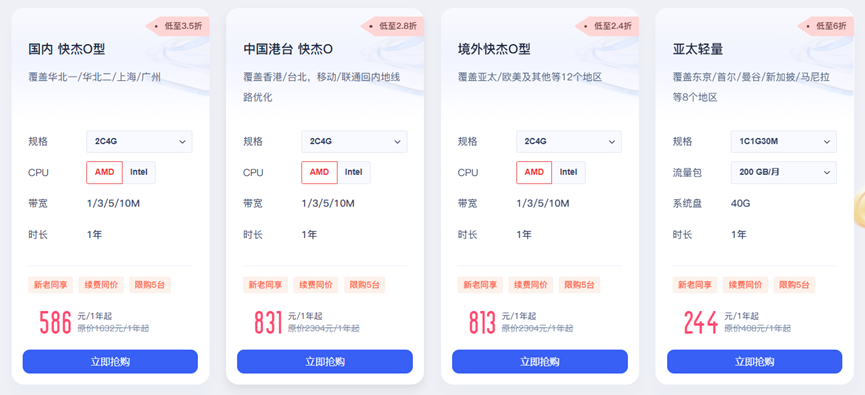The image size is (865, 395).
Task: Expand 1C1G30M 规格 dropdown in 亚太轻量
Action: coord(783,142)
